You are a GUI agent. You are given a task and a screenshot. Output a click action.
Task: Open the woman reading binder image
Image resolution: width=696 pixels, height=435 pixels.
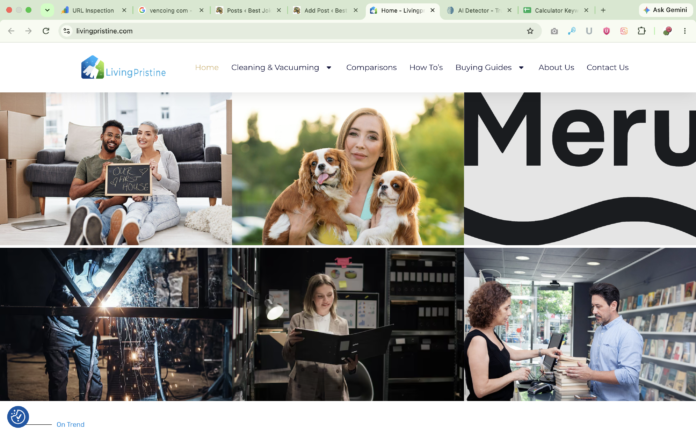tap(348, 324)
